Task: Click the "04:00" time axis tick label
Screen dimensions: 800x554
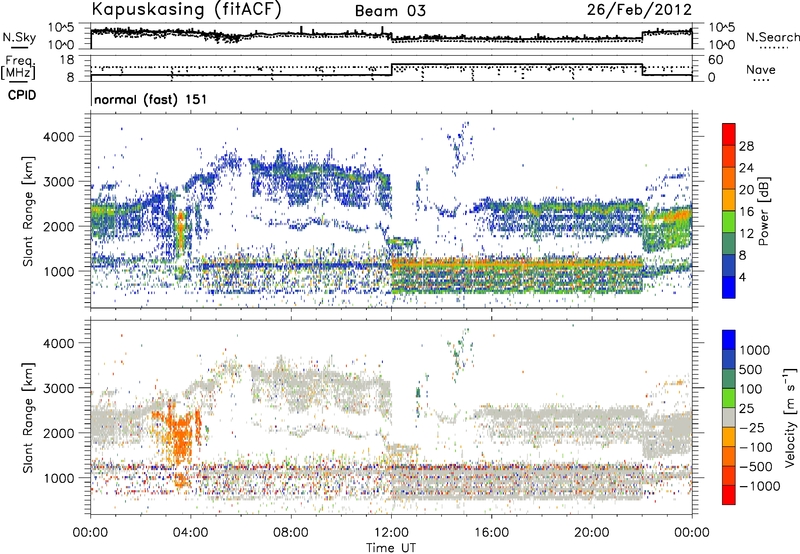Action: point(191,533)
